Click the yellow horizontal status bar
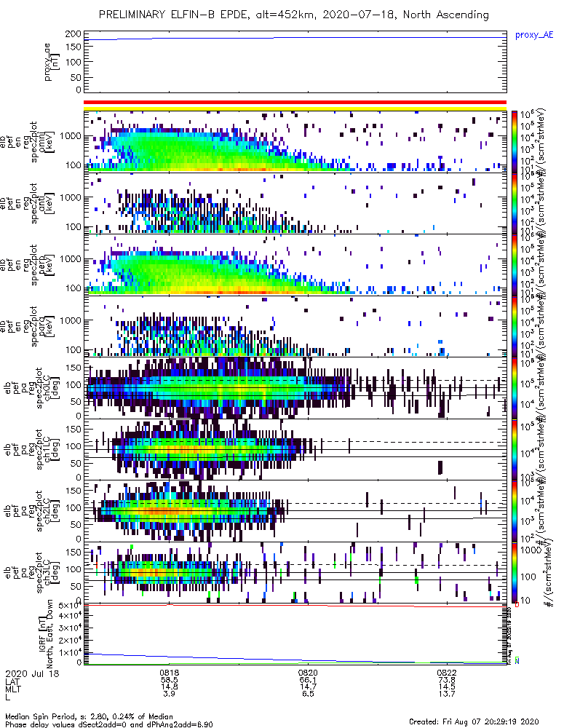 295,108
